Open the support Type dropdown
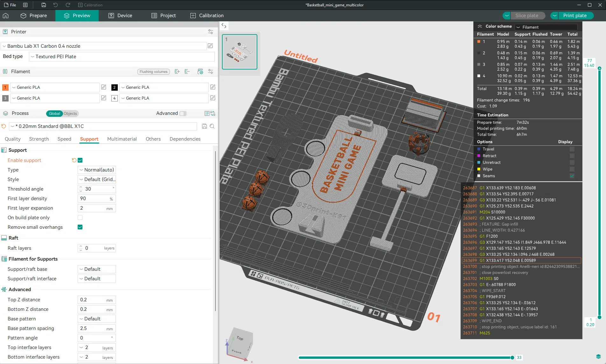 pos(97,170)
